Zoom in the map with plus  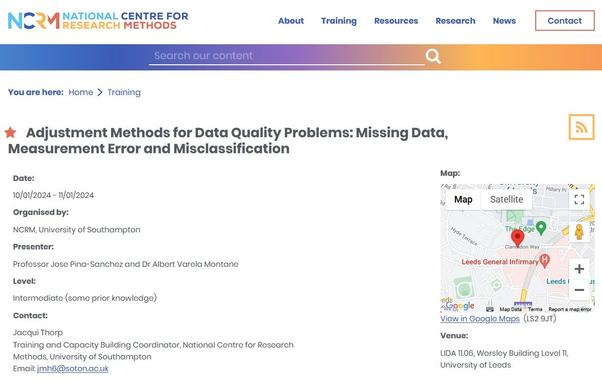click(x=579, y=269)
